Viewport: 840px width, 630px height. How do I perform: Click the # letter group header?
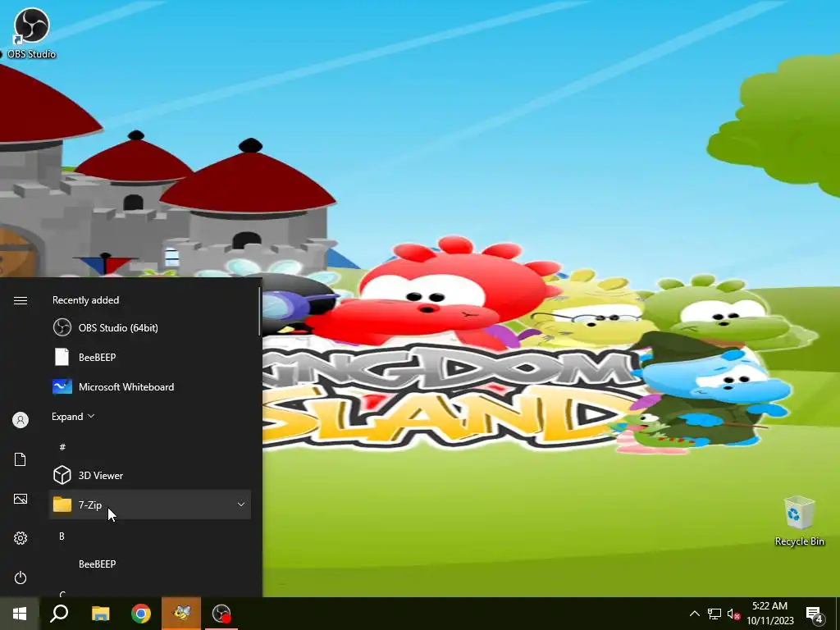click(62, 446)
